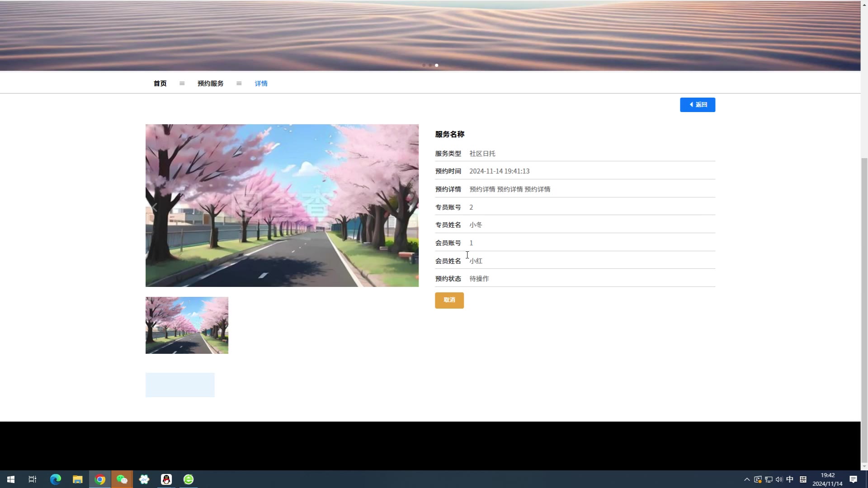This screenshot has width=868, height=488.
Task: Open QQ penguin app in taskbar
Action: (x=166, y=479)
